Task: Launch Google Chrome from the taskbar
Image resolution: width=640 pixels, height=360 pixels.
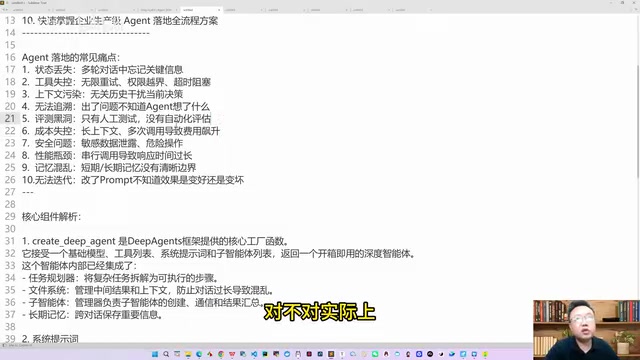Action: point(221,354)
